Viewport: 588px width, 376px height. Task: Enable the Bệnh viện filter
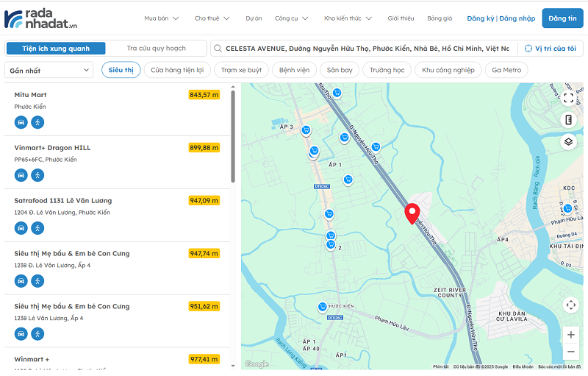point(293,70)
